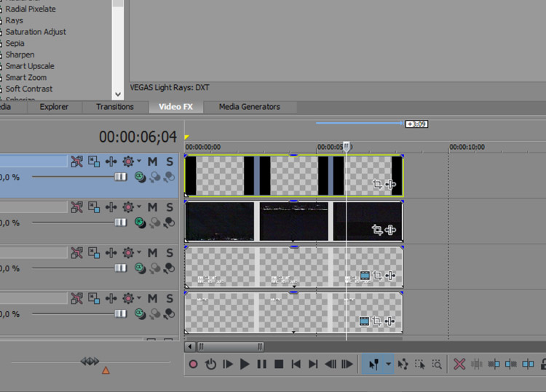Select the Normal Edit tool
The width and height of the screenshot is (546, 392).
coord(373,364)
